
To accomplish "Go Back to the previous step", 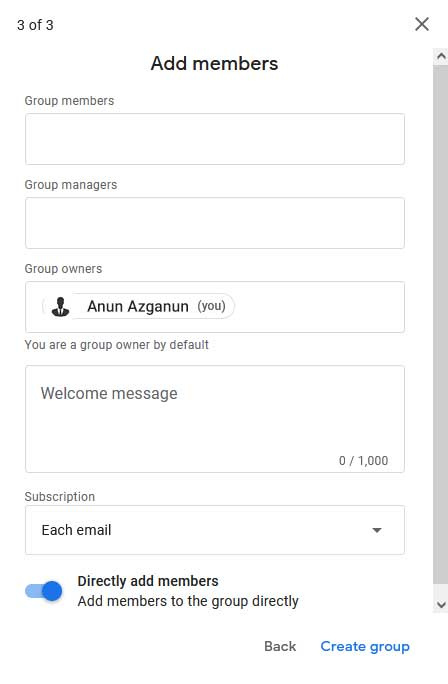I will (280, 646).
